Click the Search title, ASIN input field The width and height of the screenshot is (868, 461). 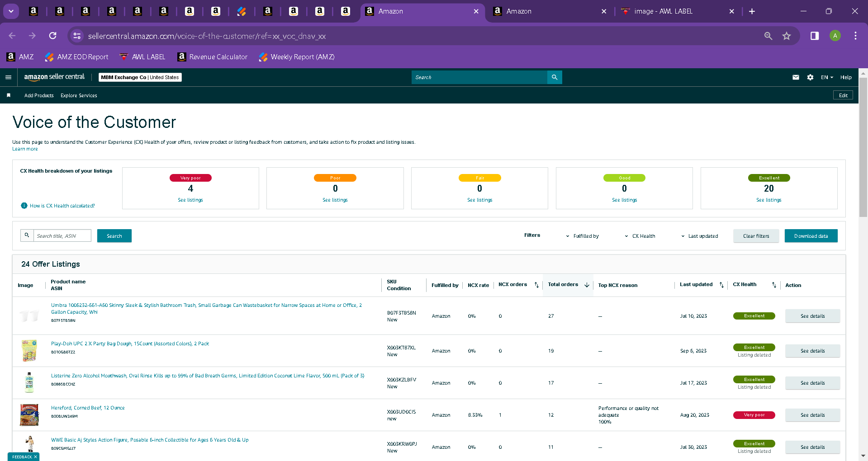(62, 235)
